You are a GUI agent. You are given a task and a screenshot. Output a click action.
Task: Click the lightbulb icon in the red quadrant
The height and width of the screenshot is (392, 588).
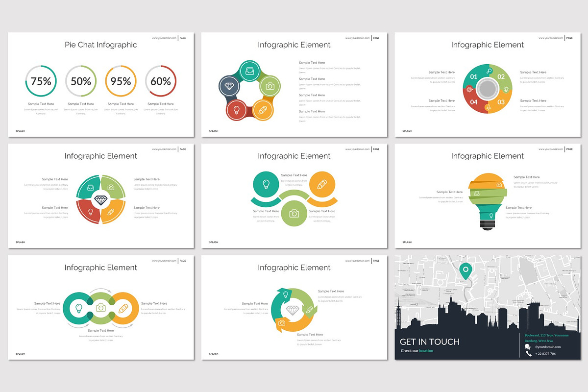pos(91,212)
